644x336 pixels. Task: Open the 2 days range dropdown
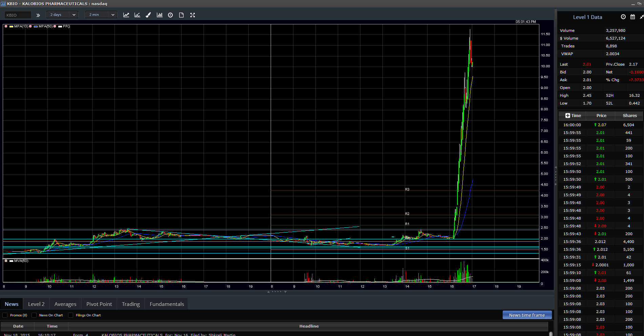click(x=62, y=15)
